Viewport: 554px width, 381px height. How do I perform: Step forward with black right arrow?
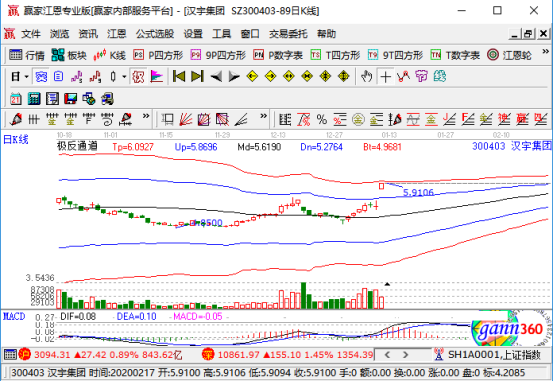(234, 76)
